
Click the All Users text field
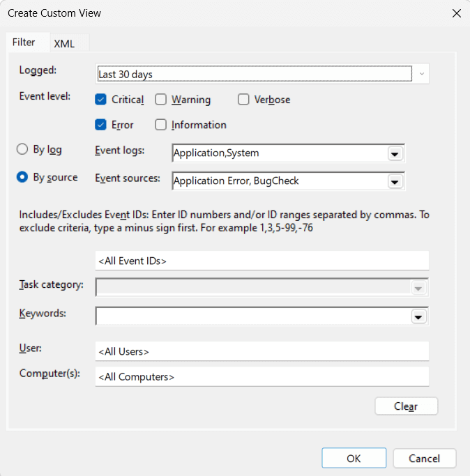coord(261,351)
